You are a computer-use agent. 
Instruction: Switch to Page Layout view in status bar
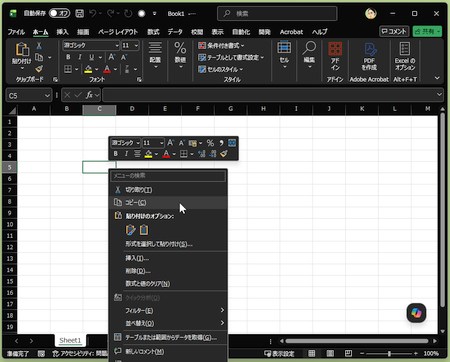[x=330, y=353]
